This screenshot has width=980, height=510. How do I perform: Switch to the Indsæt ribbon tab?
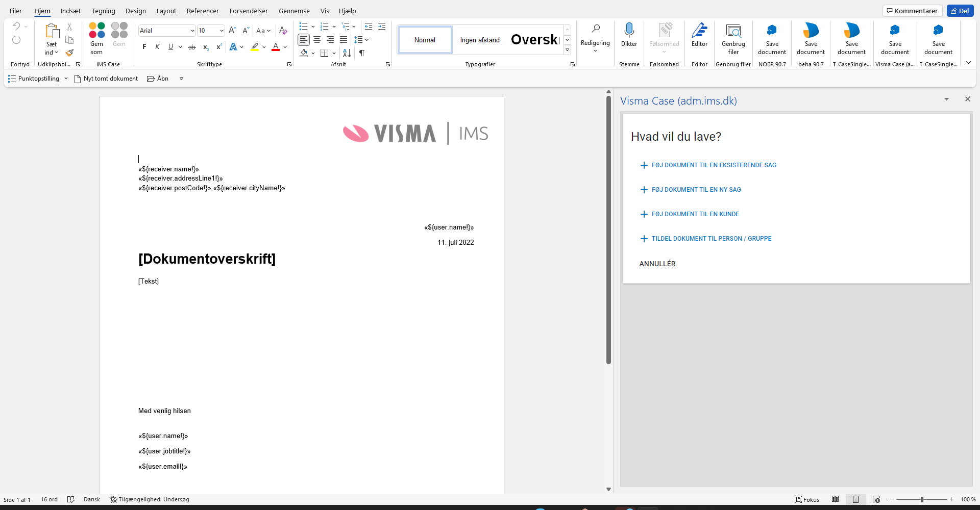(x=70, y=11)
